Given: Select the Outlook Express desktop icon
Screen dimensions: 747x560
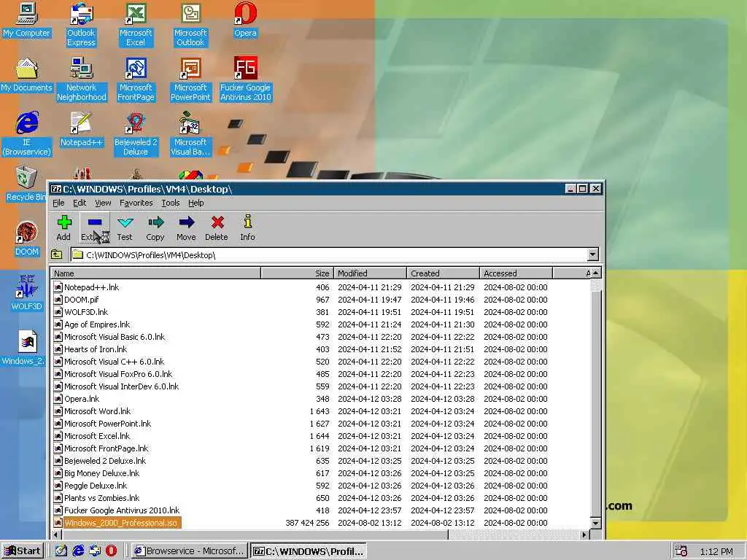Looking at the screenshot, I should (x=81, y=25).
